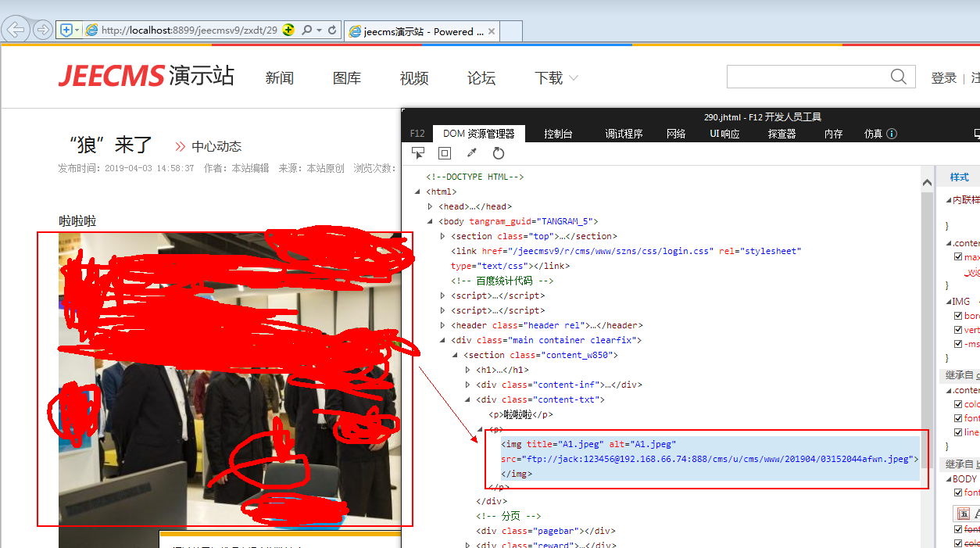
Task: Toggle the border property checkbox under IMG
Action: click(x=958, y=316)
